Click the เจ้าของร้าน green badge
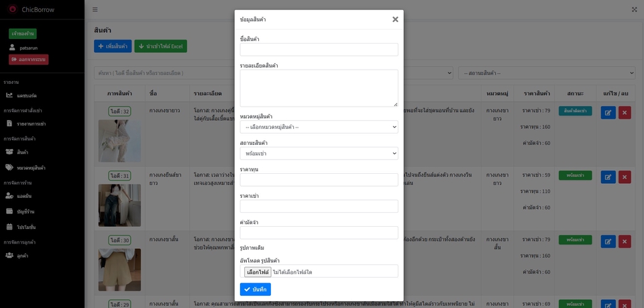644x308 pixels. coord(23,34)
